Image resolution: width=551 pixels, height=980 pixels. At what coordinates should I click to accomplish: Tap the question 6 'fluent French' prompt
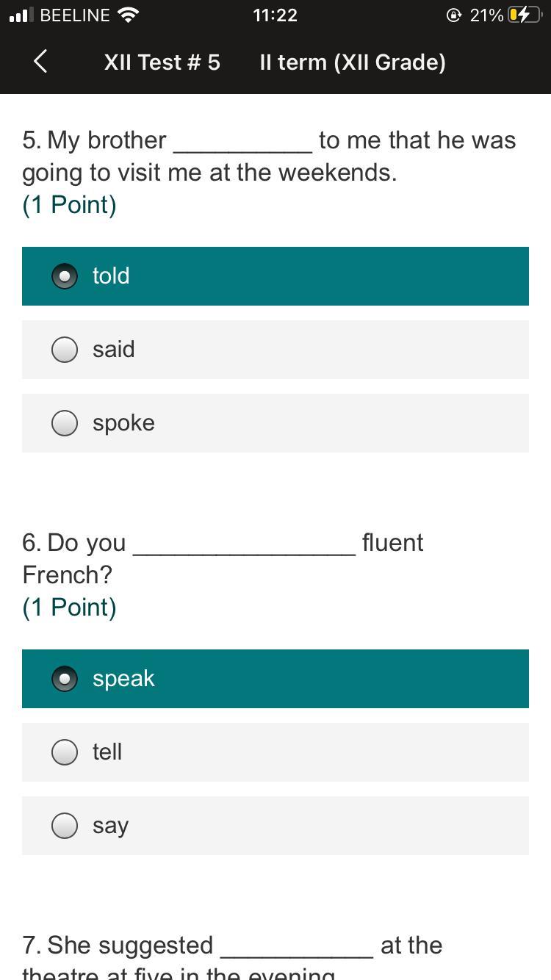point(223,558)
